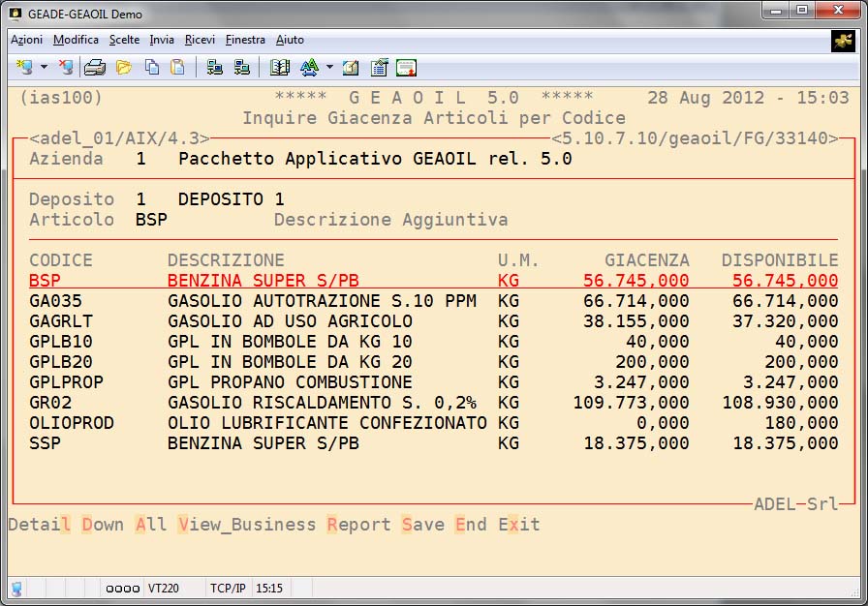Click the new connection toolbar icon
This screenshot has height=606, width=868.
[x=25, y=68]
